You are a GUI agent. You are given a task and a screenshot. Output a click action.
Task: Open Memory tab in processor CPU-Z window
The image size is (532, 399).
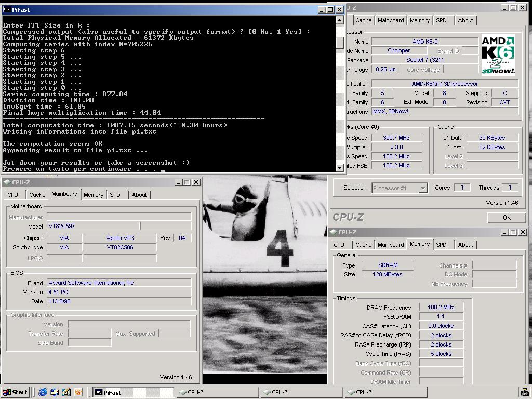(420, 20)
